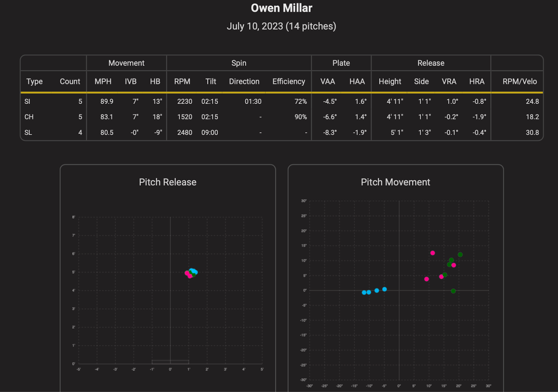Click the Movement group header
This screenshot has width=558, height=392.
[x=126, y=63]
